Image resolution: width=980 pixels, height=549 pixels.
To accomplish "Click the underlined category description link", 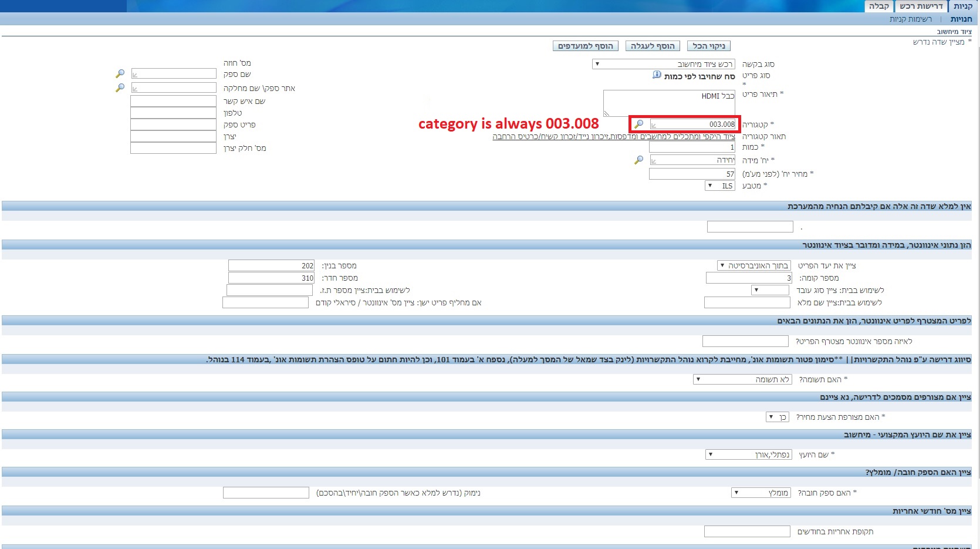I will [613, 136].
